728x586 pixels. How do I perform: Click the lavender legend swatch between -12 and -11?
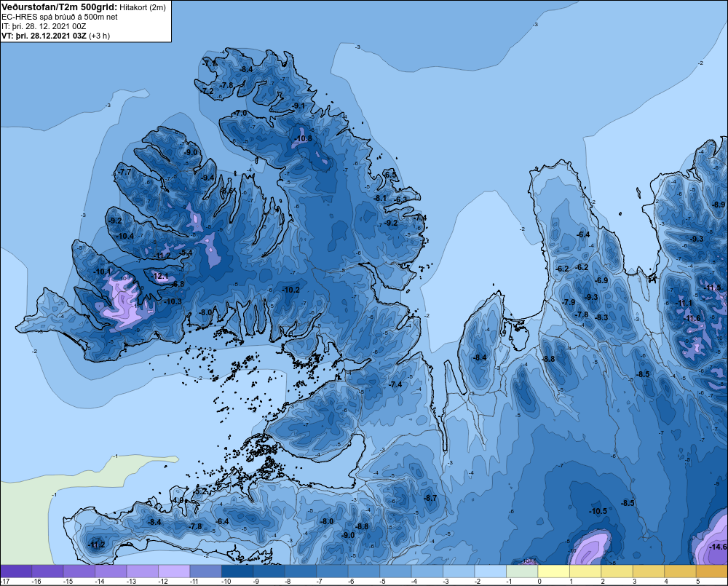174,571
